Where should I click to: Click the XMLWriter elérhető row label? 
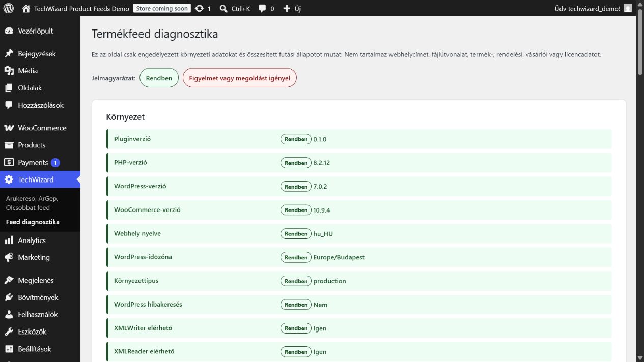tap(143, 328)
